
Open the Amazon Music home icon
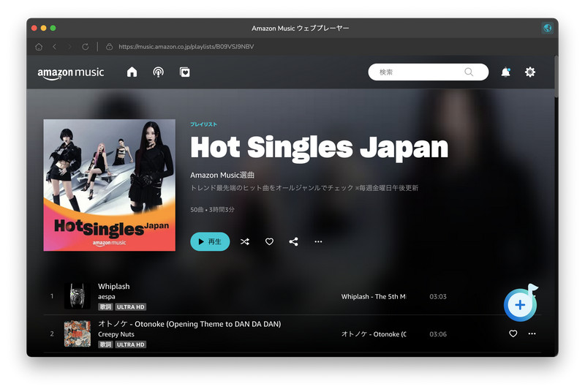[132, 72]
